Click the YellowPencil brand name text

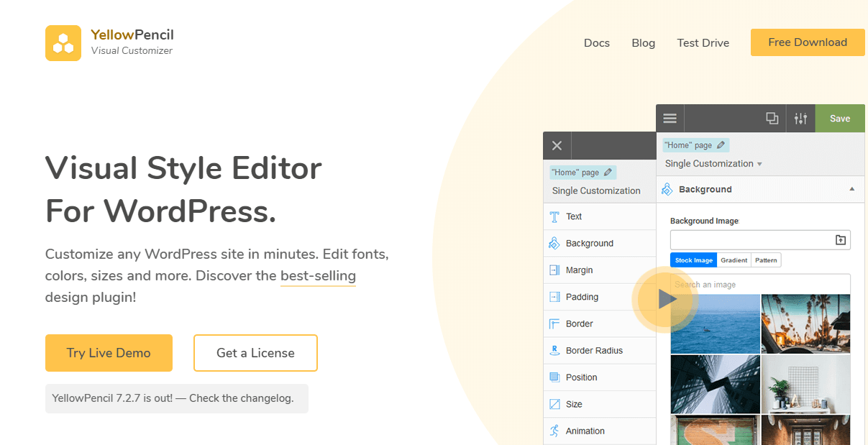pos(132,35)
